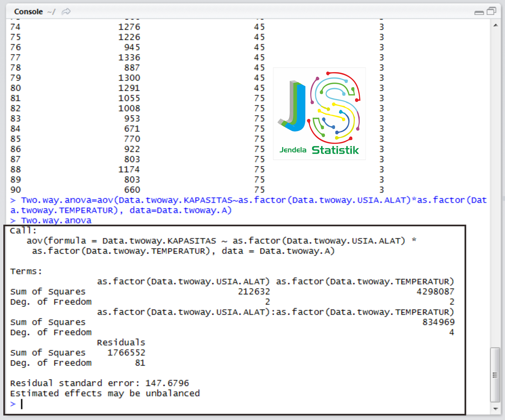Image resolution: width=505 pixels, height=420 pixels.
Task: Click the value 1055 in row 81
Action: (129, 98)
